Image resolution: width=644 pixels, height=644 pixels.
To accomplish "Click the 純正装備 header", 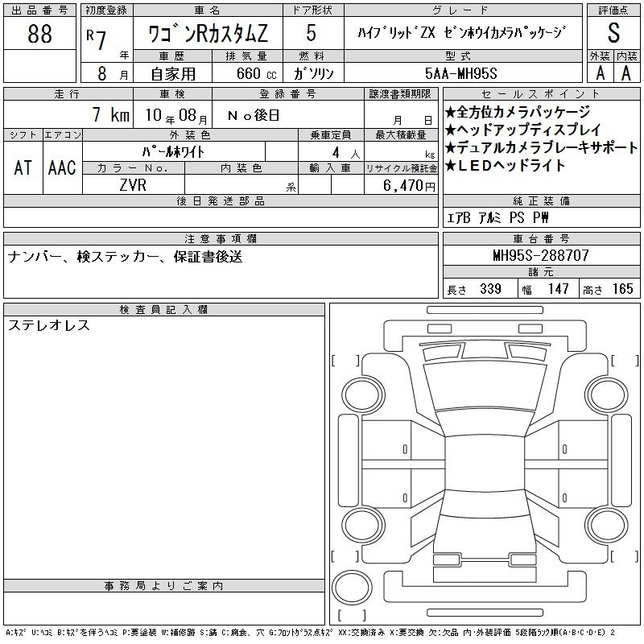I will (x=541, y=200).
